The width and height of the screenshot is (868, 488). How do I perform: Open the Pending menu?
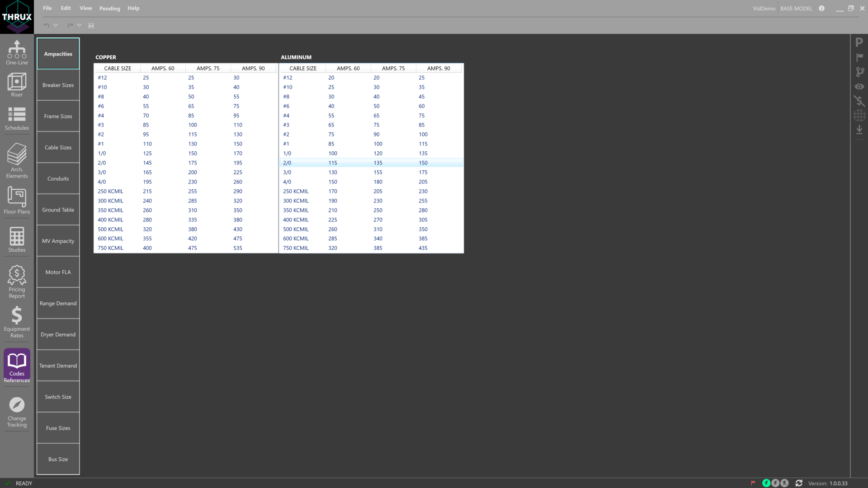click(x=110, y=9)
